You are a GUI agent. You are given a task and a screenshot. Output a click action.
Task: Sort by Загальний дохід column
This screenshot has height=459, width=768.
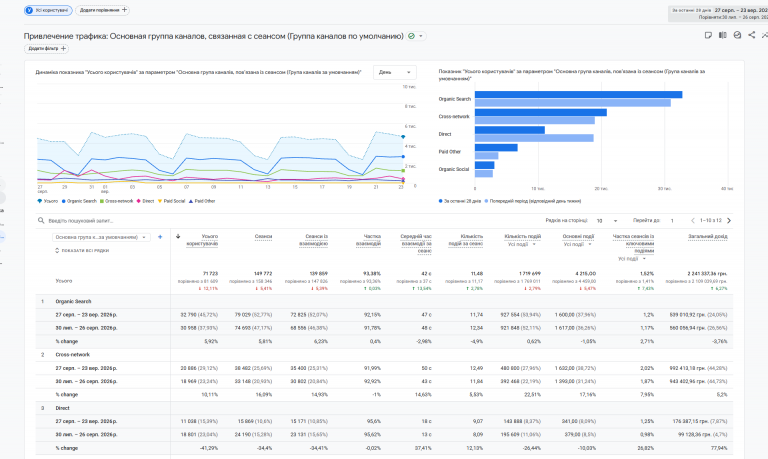pyautogui.click(x=708, y=236)
